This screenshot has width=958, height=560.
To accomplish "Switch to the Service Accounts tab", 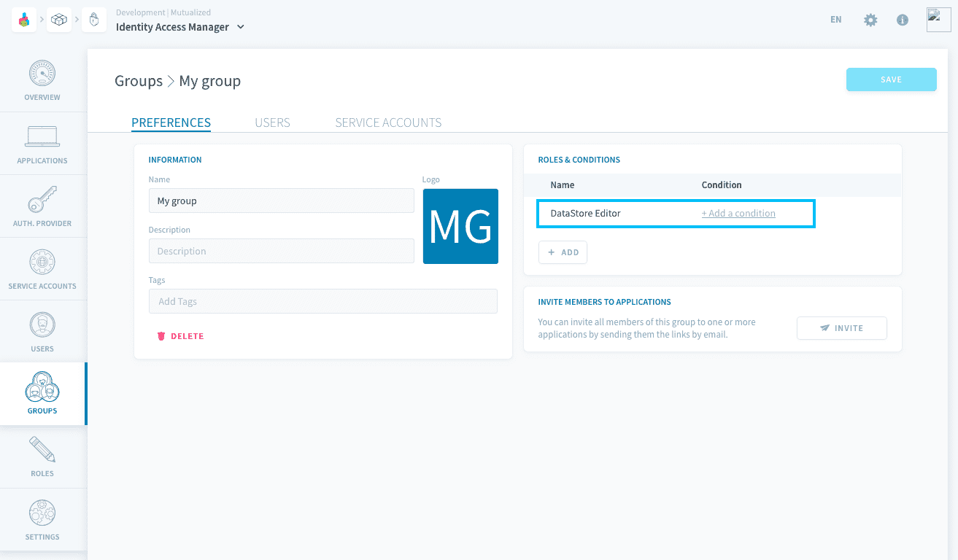I will click(388, 122).
